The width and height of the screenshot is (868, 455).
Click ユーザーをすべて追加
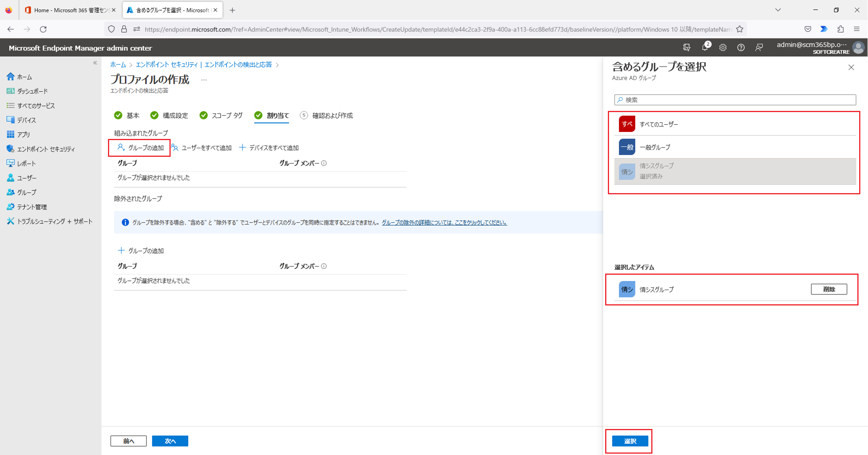coord(201,148)
